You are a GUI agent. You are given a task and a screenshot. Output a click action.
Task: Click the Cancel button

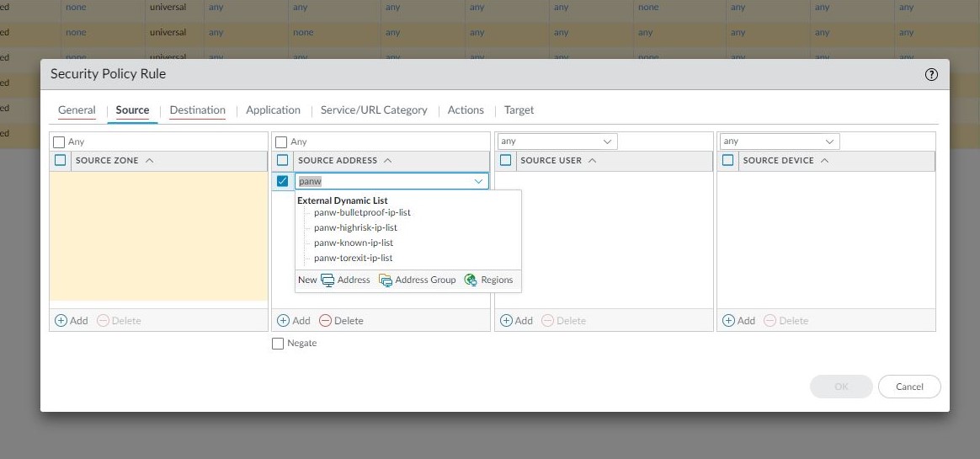pos(909,387)
